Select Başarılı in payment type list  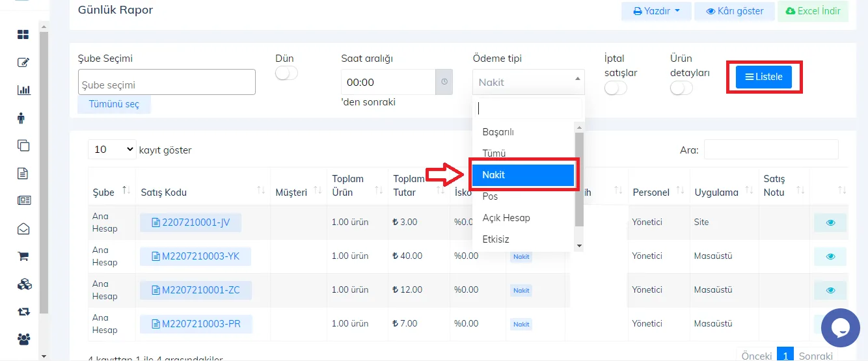click(x=524, y=132)
